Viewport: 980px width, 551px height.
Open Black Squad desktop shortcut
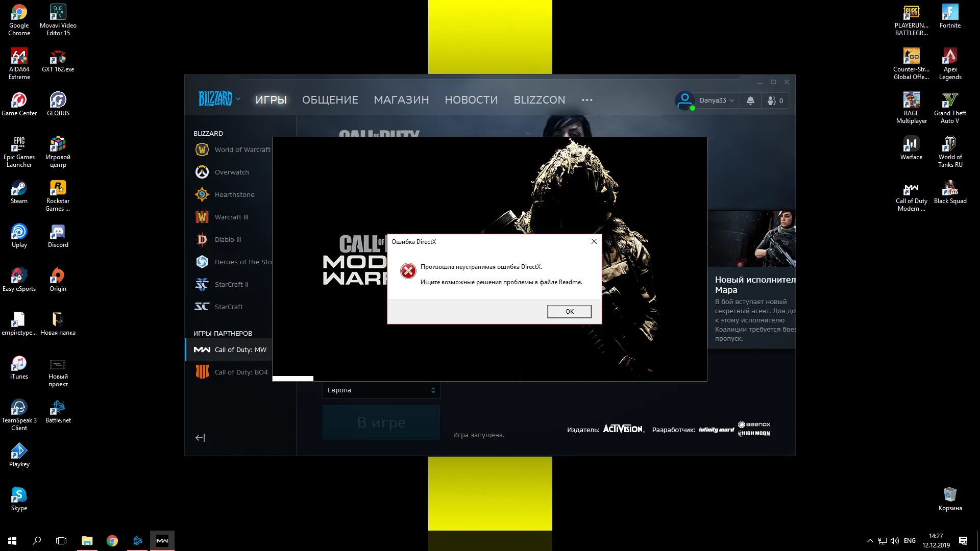[950, 192]
